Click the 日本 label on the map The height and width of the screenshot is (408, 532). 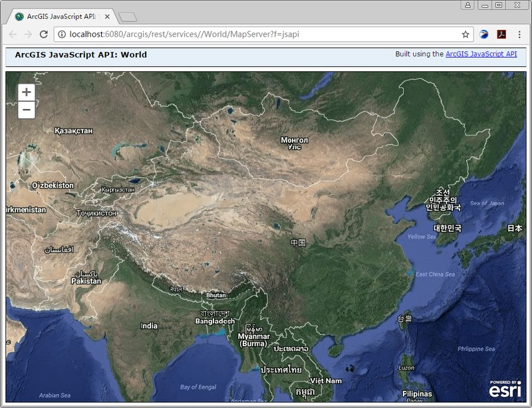coord(515,228)
